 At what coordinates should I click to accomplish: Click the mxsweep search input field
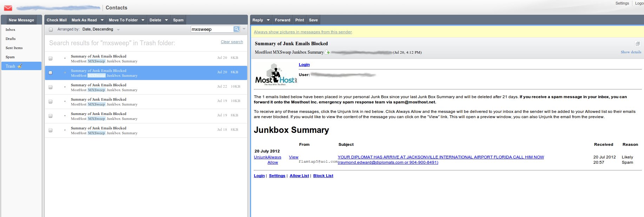[212, 29]
